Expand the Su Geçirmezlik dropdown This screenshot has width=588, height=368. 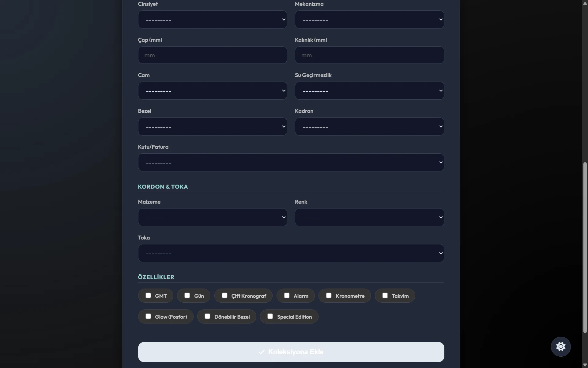tap(369, 91)
